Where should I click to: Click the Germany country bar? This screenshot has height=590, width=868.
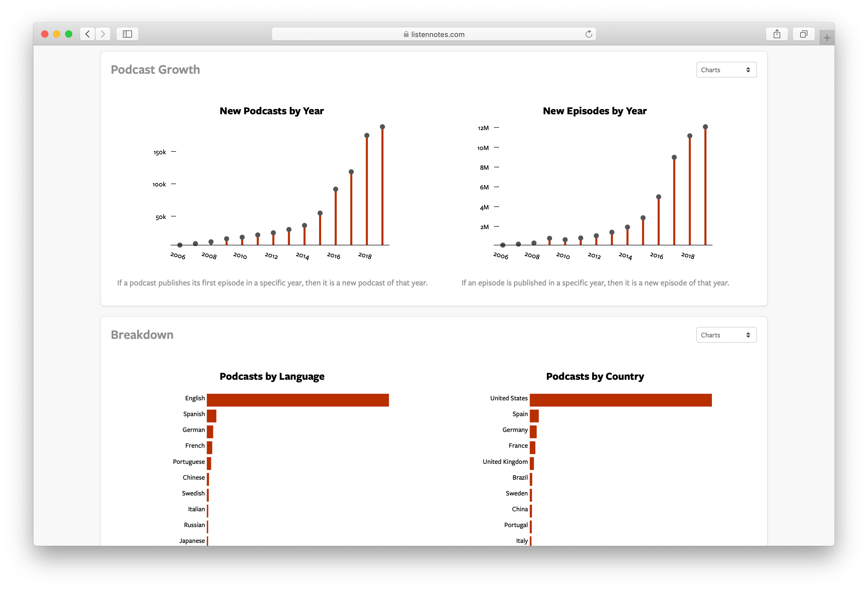[533, 431]
